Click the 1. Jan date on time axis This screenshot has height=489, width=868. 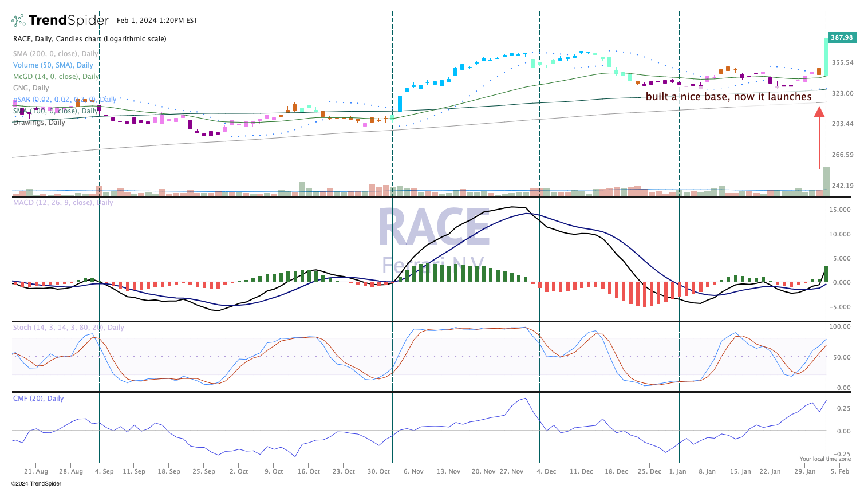coord(677,471)
